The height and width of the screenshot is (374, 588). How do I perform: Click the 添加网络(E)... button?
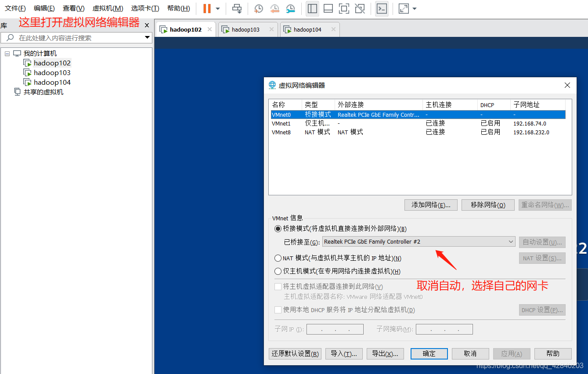pos(431,205)
